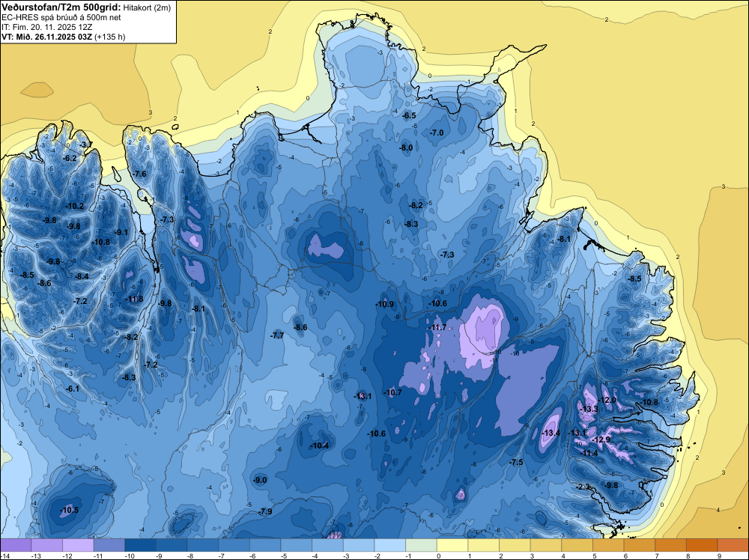Click the -10.2 temperature label
The width and height of the screenshot is (749, 560).
click(74, 206)
